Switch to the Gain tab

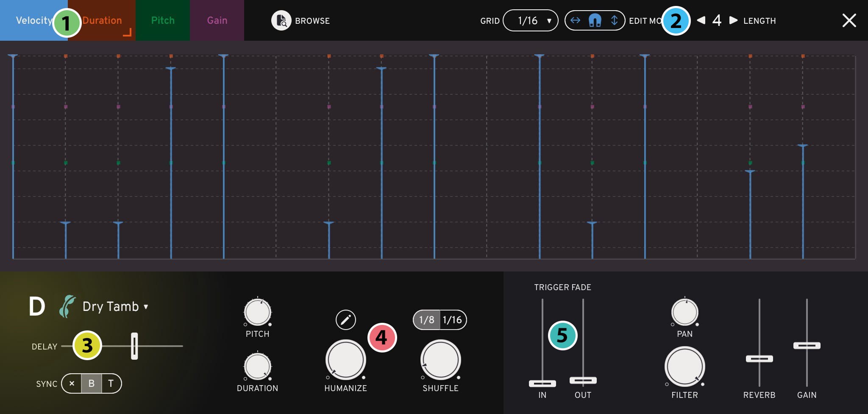coord(217,20)
